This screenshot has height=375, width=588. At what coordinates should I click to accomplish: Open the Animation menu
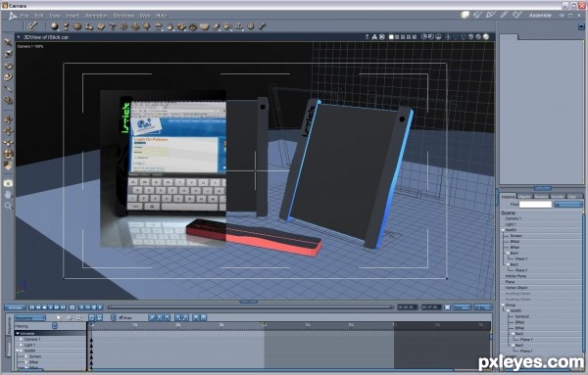(96, 16)
